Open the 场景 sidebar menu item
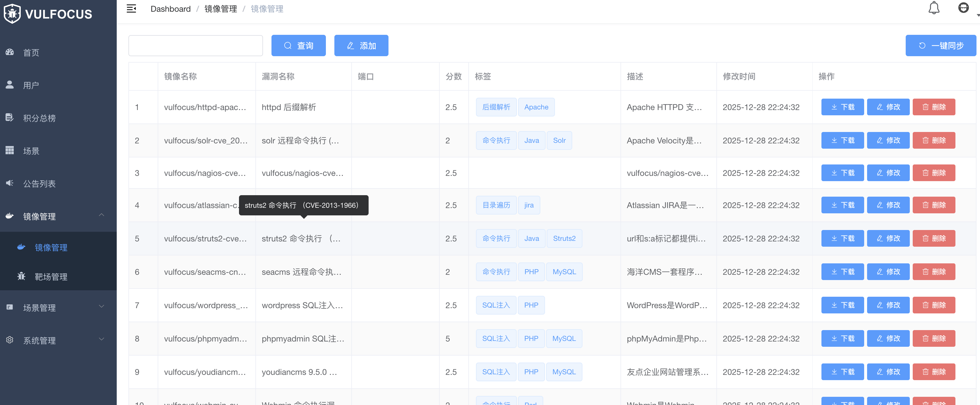The width and height of the screenshot is (980, 405). [x=31, y=151]
